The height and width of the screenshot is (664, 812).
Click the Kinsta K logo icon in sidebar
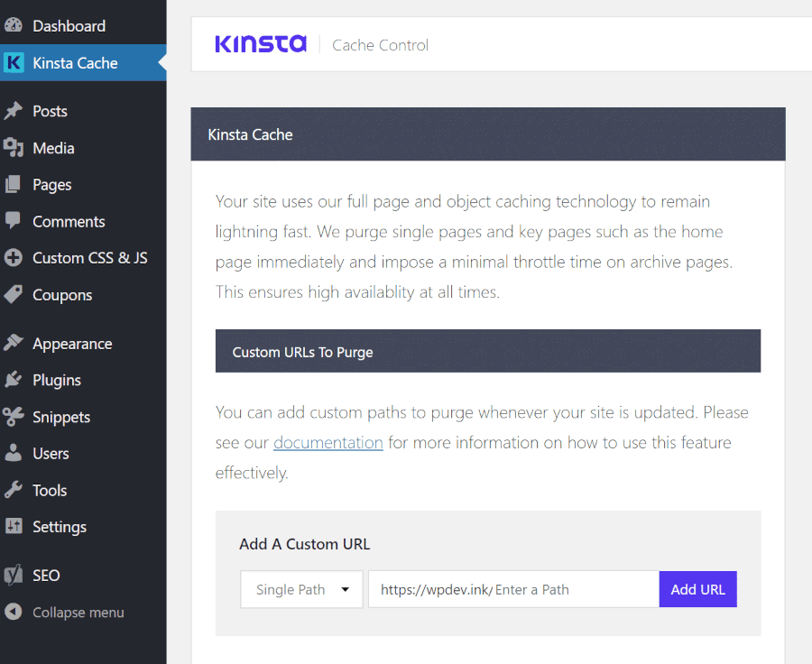coord(14,62)
